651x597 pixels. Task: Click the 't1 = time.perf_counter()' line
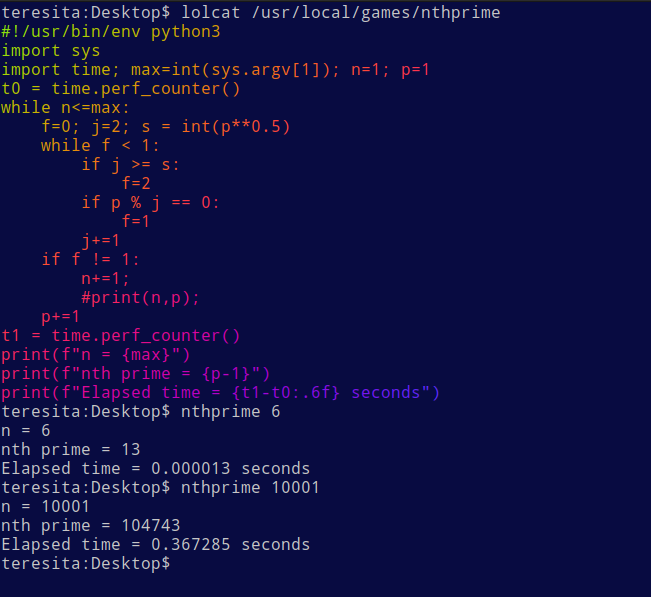tap(120, 335)
